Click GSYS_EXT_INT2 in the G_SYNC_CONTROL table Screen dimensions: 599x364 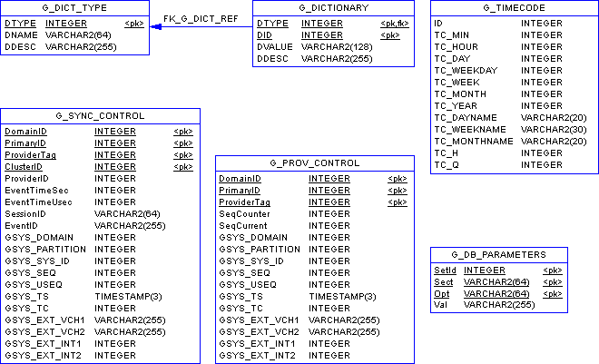pos(43,356)
